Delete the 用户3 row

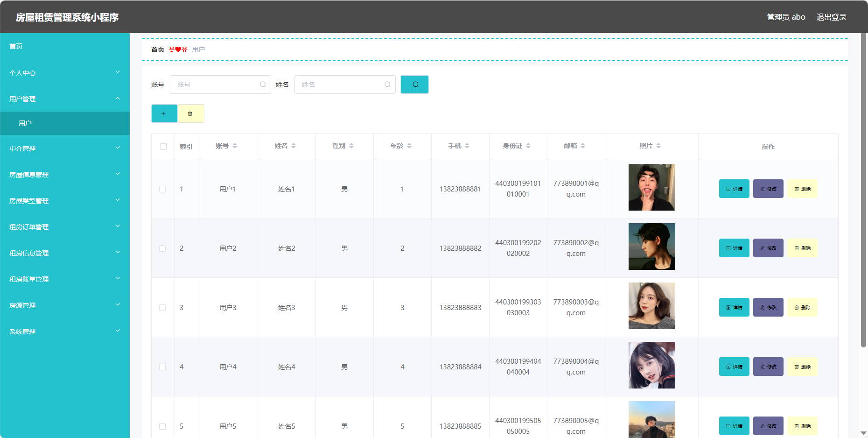pos(802,307)
